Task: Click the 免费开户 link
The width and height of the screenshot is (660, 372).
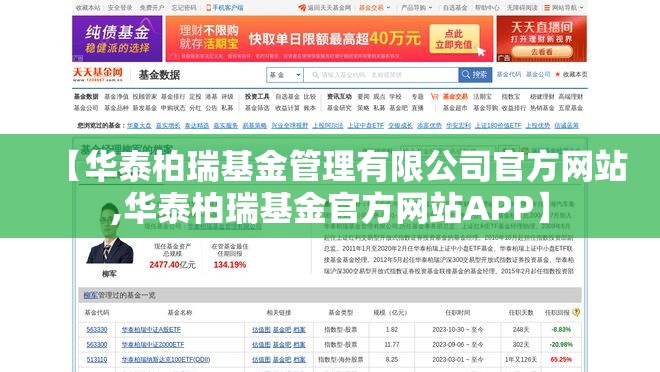Action: pos(152,8)
